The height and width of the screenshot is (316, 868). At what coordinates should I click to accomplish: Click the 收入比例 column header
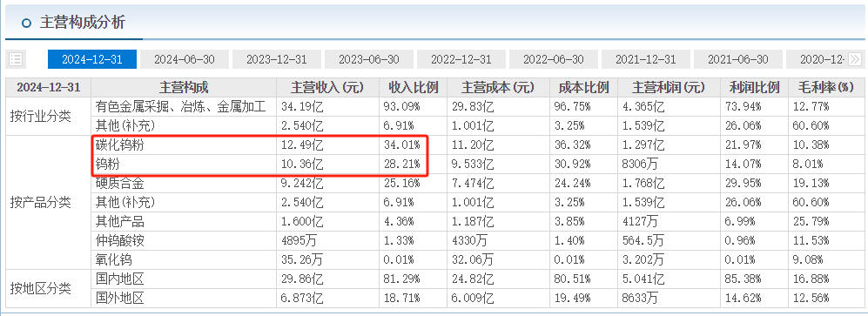pos(413,87)
